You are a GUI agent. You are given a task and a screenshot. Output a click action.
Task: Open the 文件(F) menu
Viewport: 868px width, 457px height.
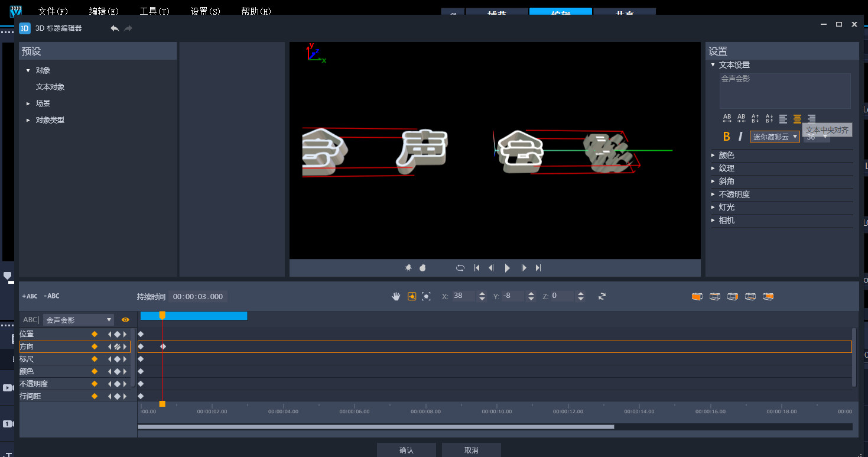pos(53,11)
